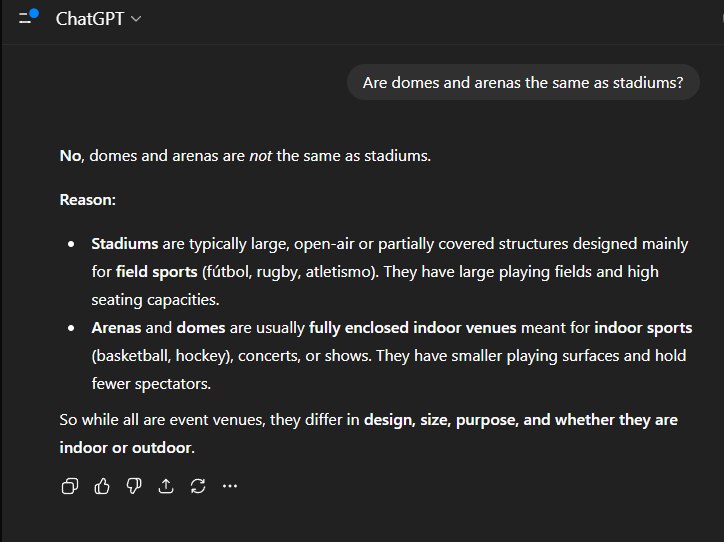Give the response a thumbs up
Screen dimensions: 724x542
click(102, 486)
